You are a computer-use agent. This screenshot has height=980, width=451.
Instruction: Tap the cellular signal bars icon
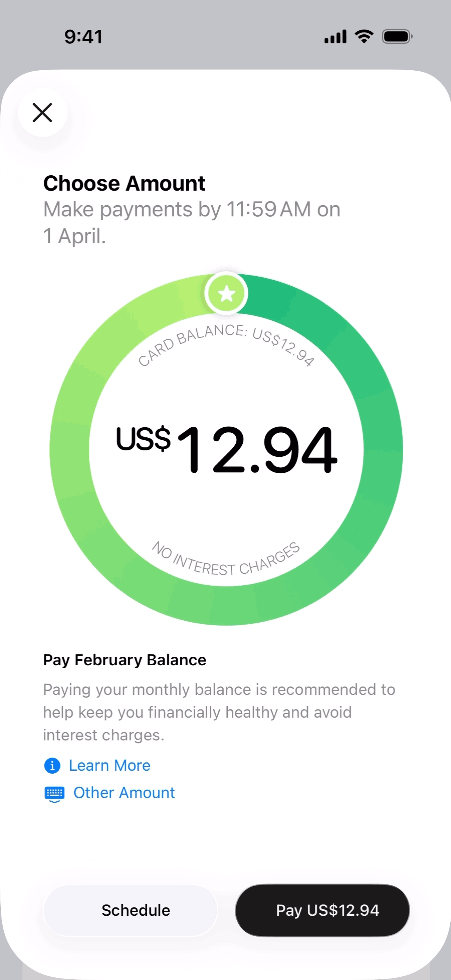[x=335, y=37]
